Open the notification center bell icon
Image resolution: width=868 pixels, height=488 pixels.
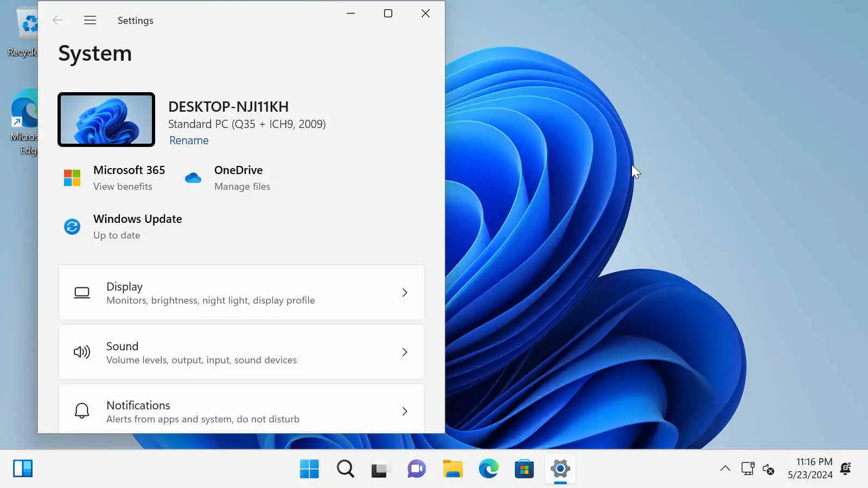pyautogui.click(x=845, y=468)
